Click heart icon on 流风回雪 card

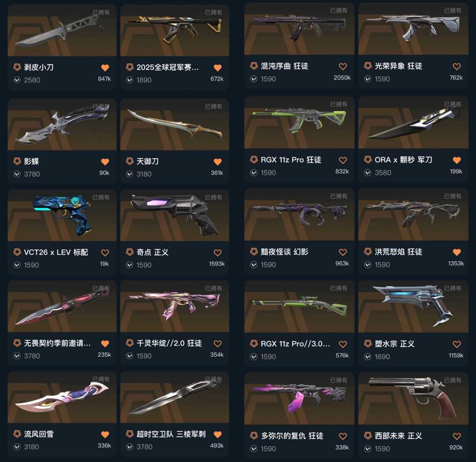coord(105,434)
